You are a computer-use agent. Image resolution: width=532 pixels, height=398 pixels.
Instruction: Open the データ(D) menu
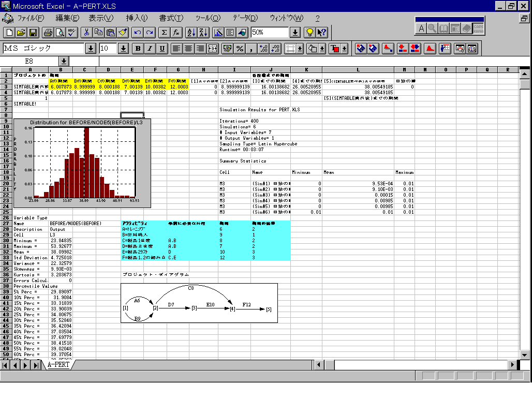(245, 18)
